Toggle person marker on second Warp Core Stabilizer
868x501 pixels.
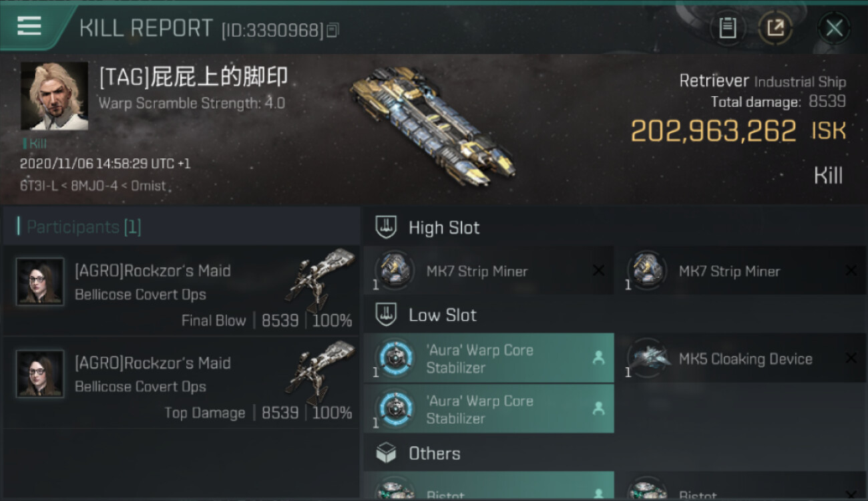(598, 408)
